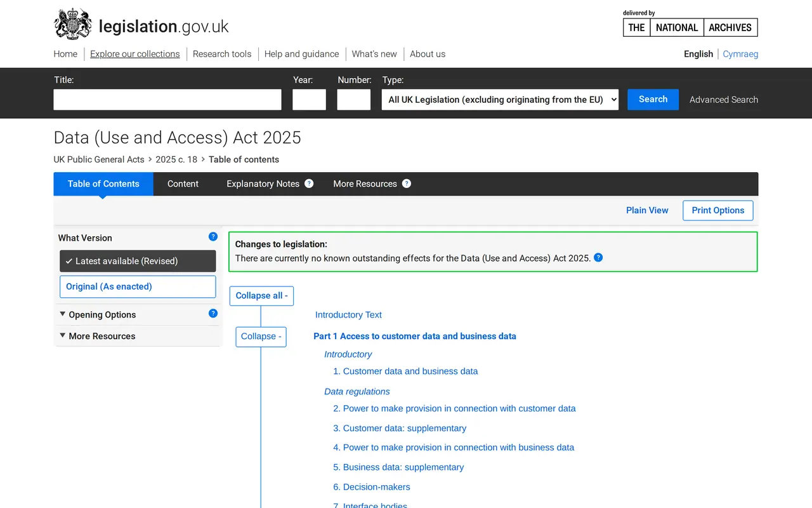The height and width of the screenshot is (508, 812).
Task: Collapse Part 1 with the Collapse button
Action: 261,337
